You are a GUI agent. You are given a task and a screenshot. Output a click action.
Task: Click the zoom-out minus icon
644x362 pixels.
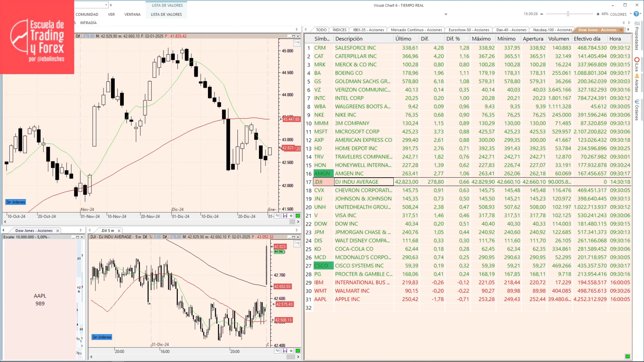542,14
